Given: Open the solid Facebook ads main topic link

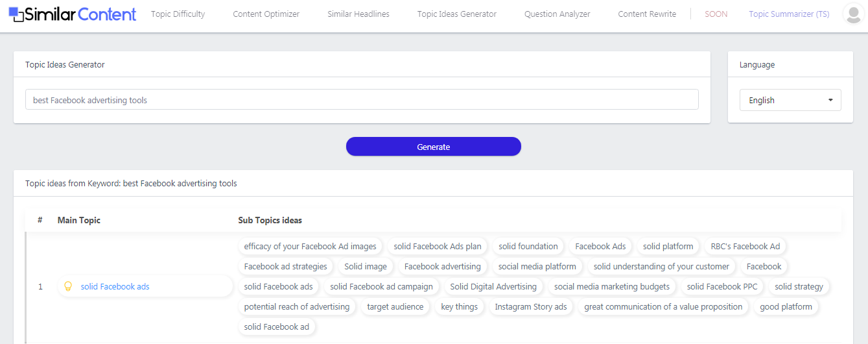Looking at the screenshot, I should (x=115, y=286).
